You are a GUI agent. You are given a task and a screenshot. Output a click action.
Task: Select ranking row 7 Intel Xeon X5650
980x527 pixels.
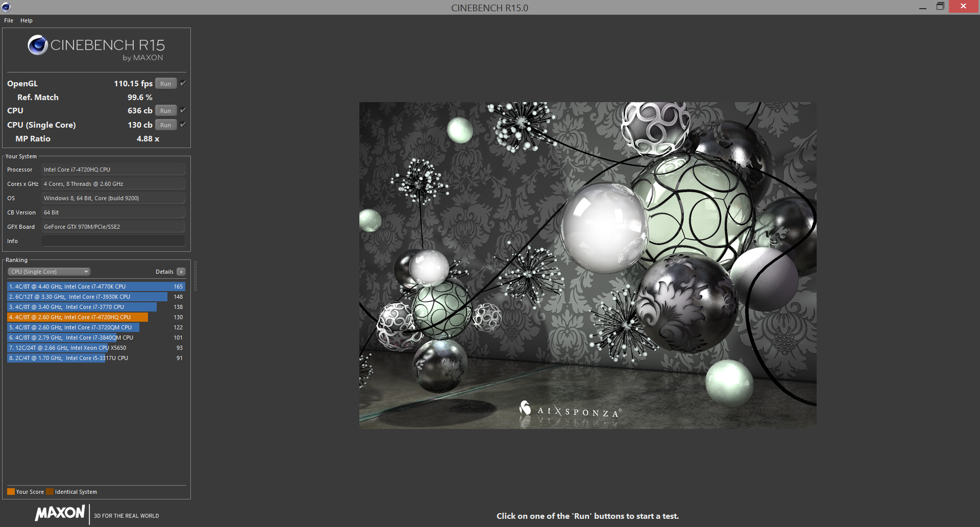[x=96, y=348]
